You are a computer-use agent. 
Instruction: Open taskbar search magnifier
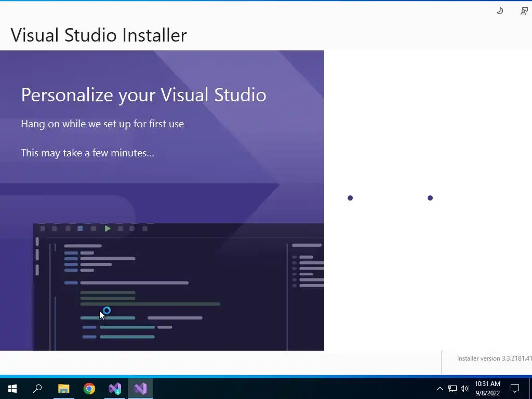37,389
